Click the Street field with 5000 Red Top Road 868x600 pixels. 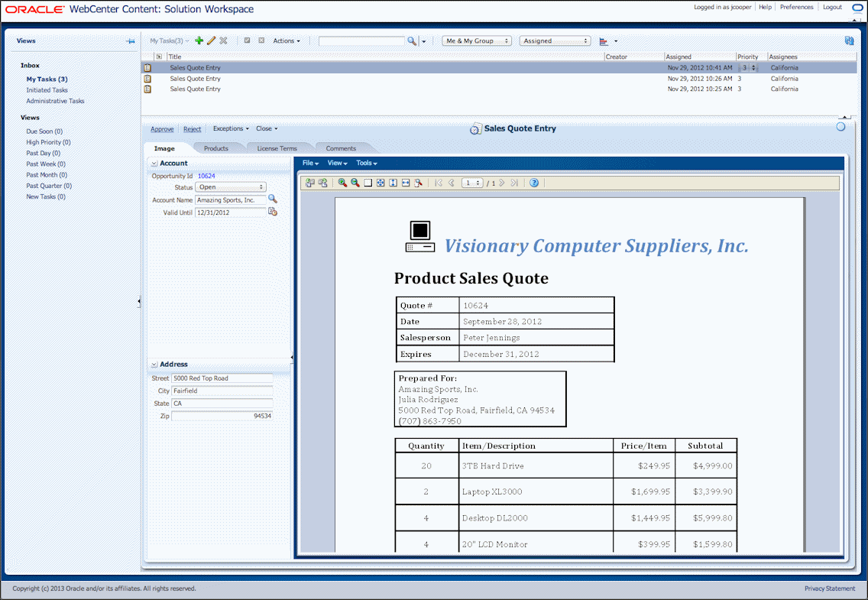[x=222, y=378]
